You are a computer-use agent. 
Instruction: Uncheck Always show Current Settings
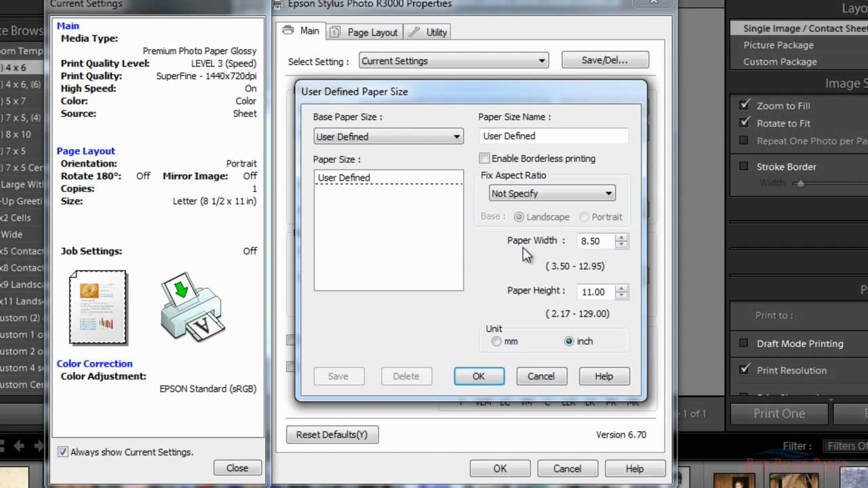click(x=63, y=452)
